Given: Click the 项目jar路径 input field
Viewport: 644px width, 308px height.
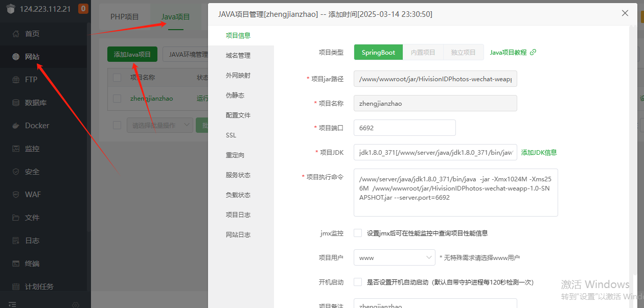Looking at the screenshot, I should (435, 79).
